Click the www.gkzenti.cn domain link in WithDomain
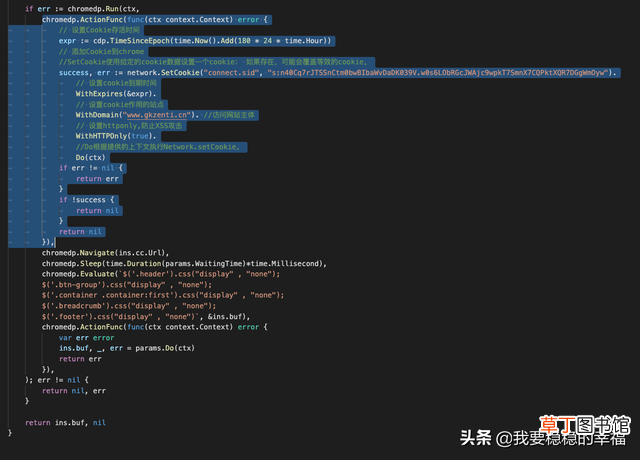 coord(157,115)
